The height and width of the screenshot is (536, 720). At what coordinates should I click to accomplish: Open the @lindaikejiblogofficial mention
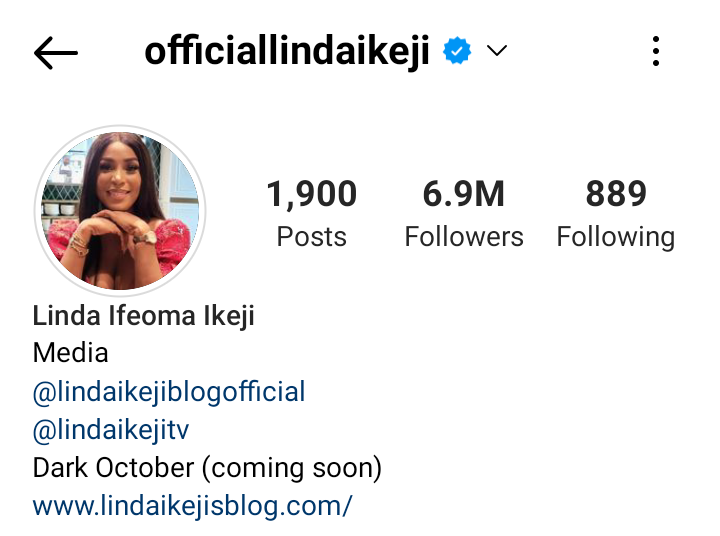click(169, 392)
